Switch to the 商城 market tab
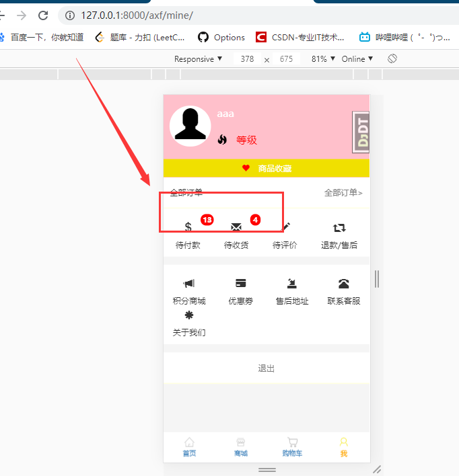 [241, 447]
